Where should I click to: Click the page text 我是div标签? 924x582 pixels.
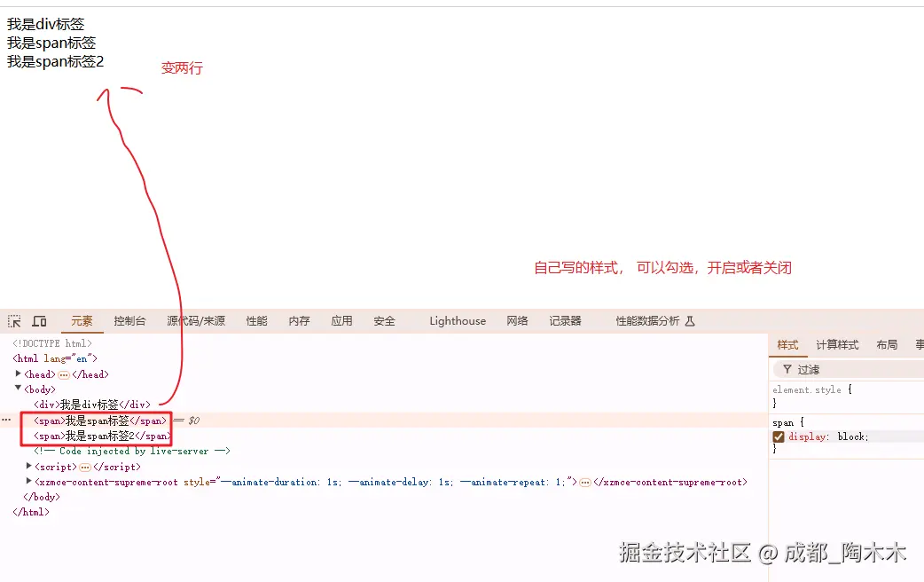(46, 24)
